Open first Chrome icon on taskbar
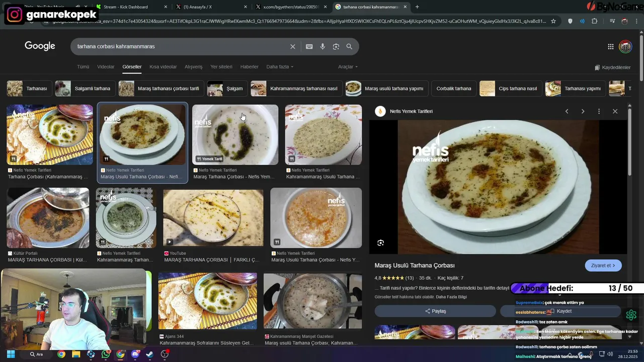 (61, 354)
